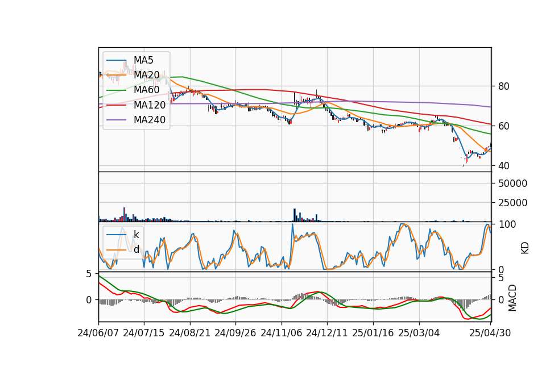Viewport: 546px width, 392px height.
Task: Click the date label 24/07/15
Action: click(144, 333)
